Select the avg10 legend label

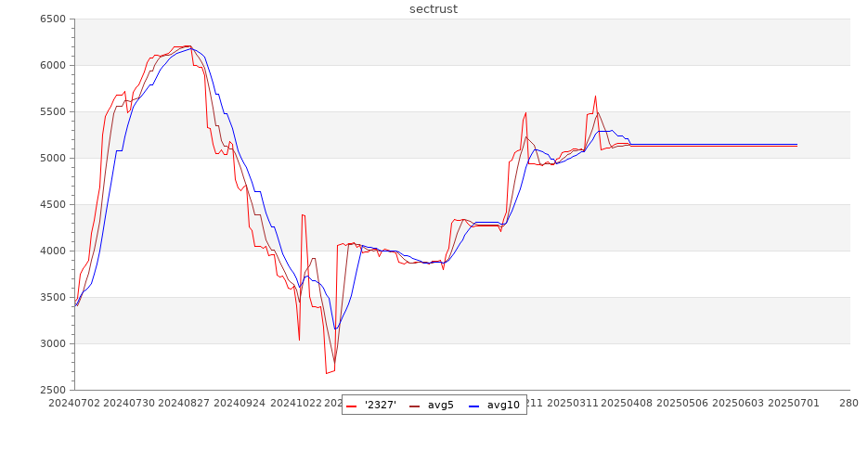pos(503,405)
